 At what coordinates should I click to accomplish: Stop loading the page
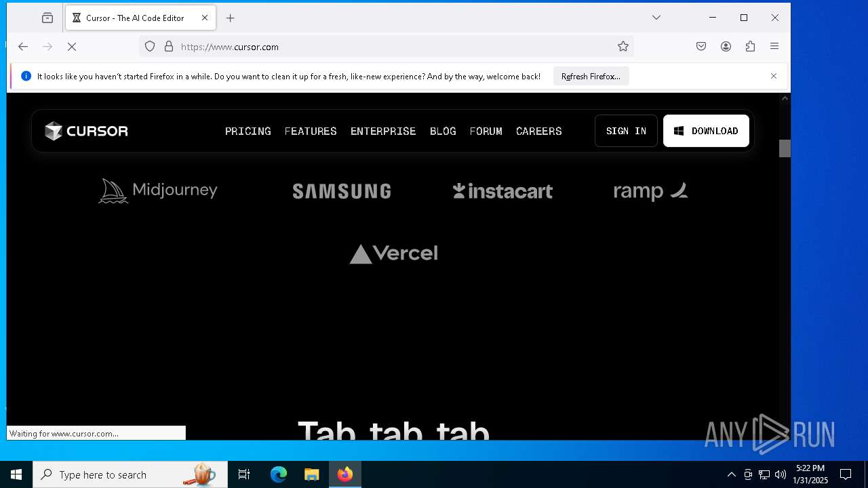(72, 47)
